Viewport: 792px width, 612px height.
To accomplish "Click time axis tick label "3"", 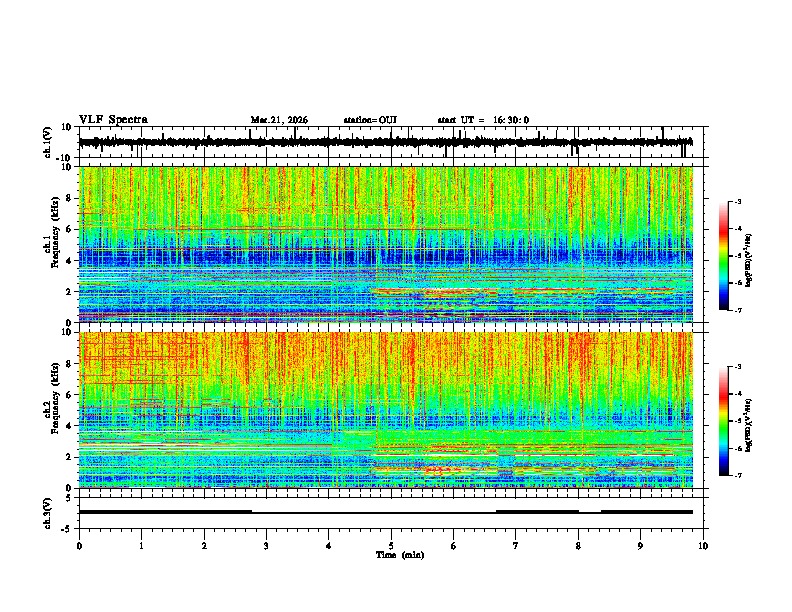I will pyautogui.click(x=266, y=546).
